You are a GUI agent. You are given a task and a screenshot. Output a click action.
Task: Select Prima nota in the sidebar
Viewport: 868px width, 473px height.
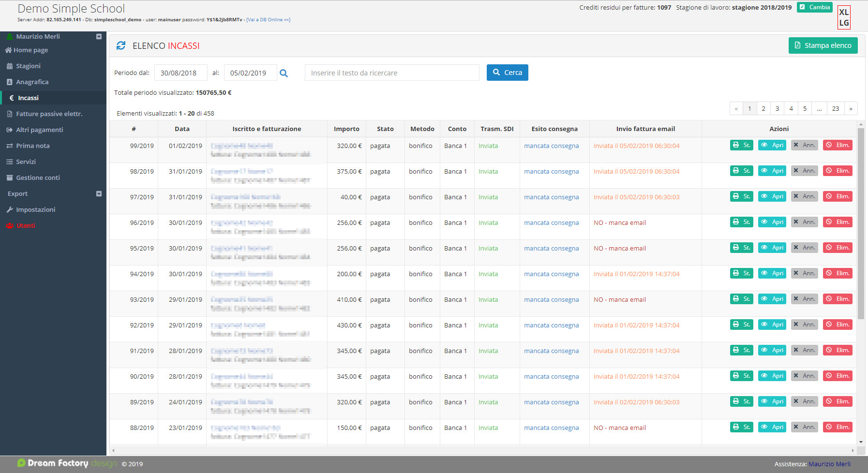(53, 146)
